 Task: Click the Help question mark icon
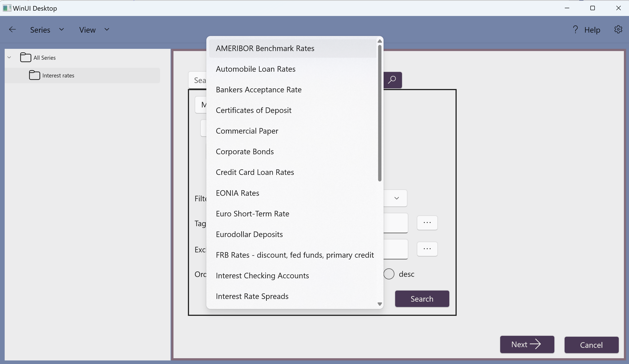(x=575, y=30)
